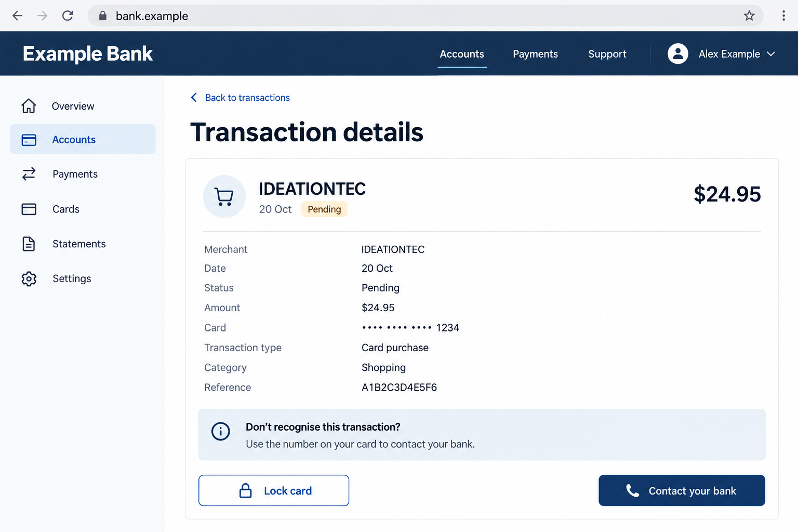Click the Amount row value $24.95
798x532 pixels.
(378, 308)
